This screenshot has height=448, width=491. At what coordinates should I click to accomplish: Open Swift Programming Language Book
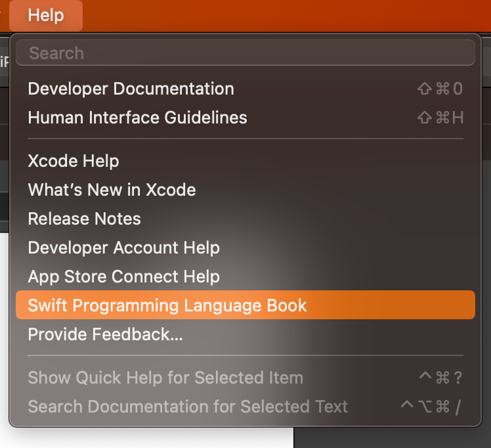245,305
